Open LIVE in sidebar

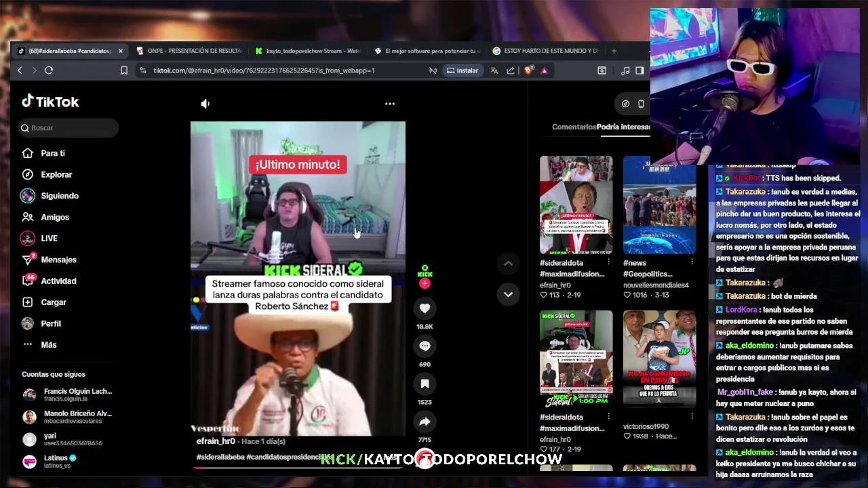(x=49, y=239)
